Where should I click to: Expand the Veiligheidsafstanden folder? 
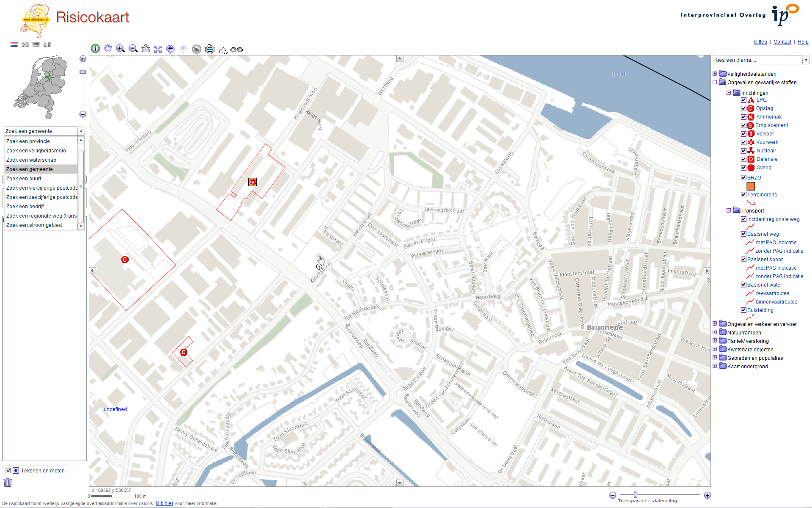click(715, 74)
